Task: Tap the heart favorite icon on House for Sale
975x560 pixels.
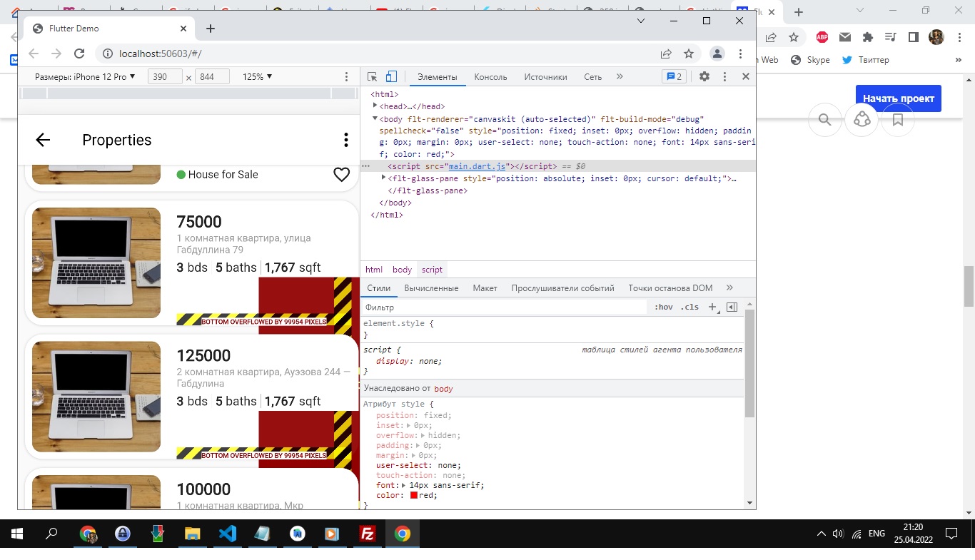Action: tap(342, 174)
